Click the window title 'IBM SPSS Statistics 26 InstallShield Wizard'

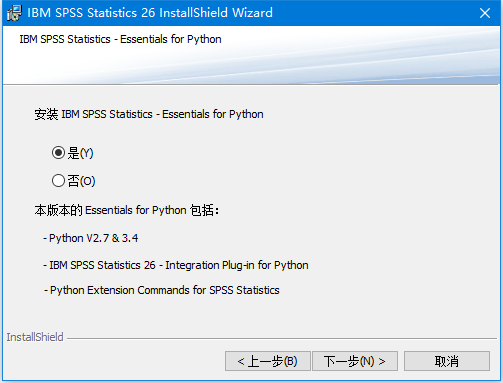click(x=150, y=13)
